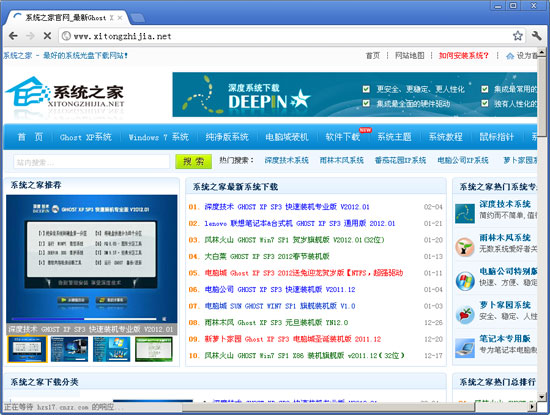This screenshot has width=550, height=415.
Task: Click the horizontal scrollbar right arrow
Action: [533, 407]
